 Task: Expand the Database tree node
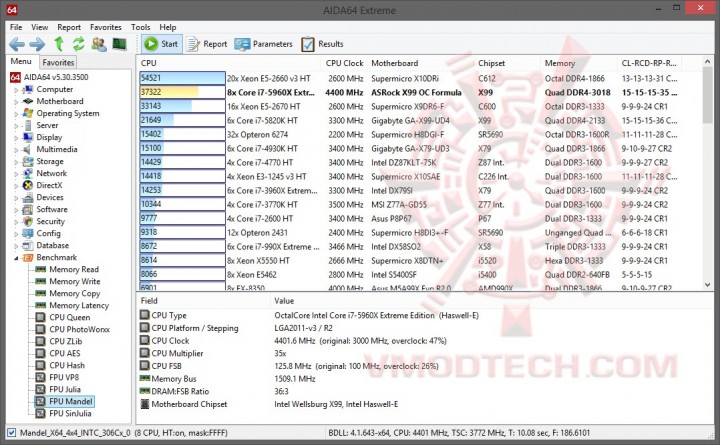coord(16,246)
